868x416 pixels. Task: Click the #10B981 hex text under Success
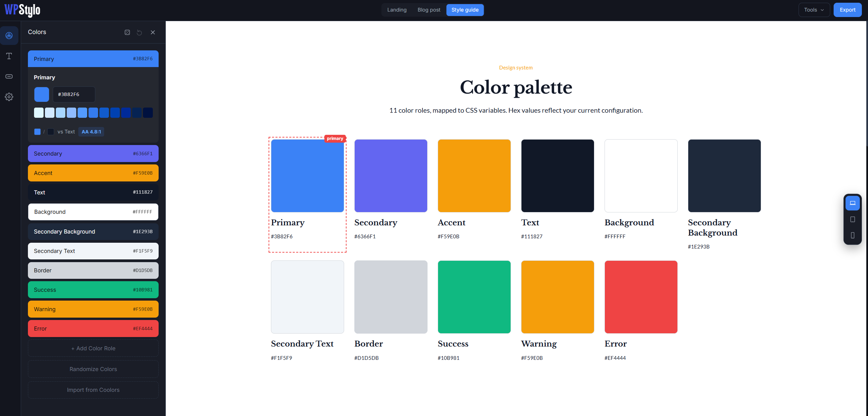pyautogui.click(x=448, y=358)
